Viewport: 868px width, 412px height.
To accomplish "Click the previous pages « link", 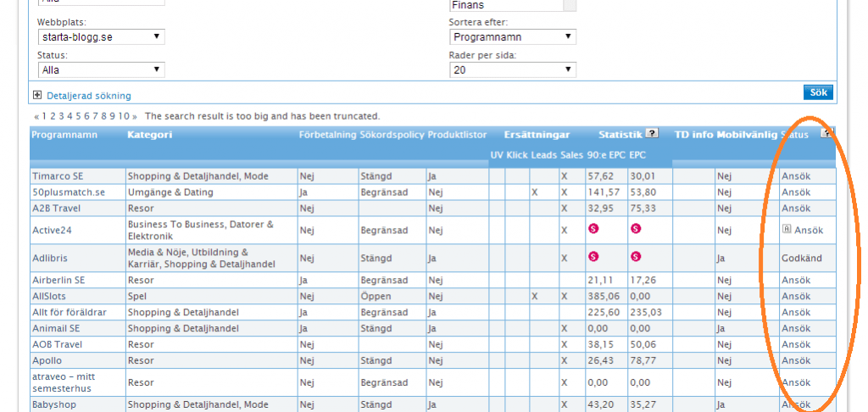I will point(36,116).
